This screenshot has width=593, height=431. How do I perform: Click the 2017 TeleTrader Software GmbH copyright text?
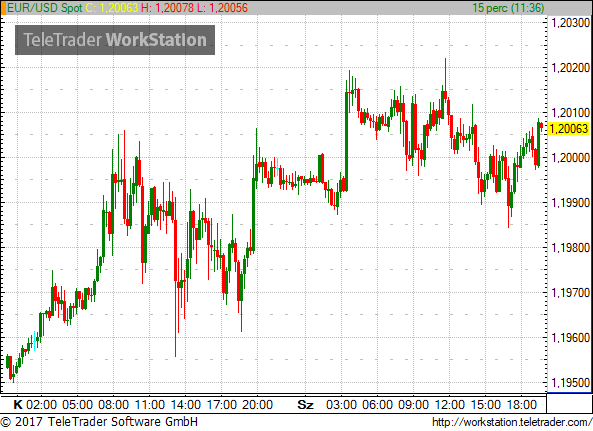click(x=99, y=422)
